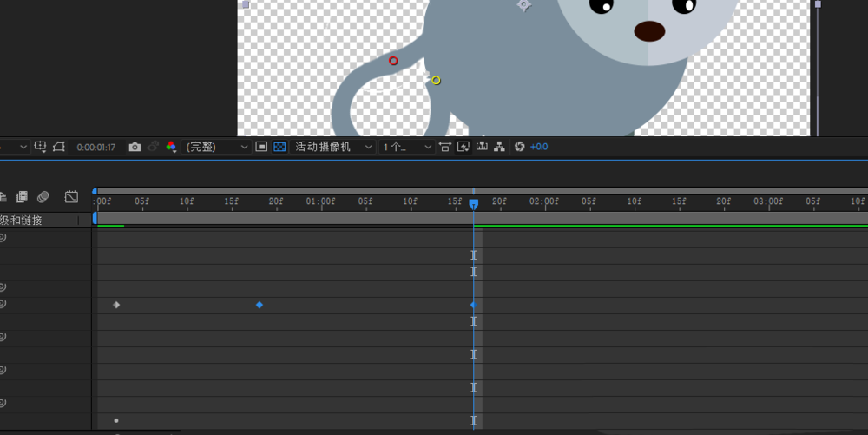Viewport: 868px width, 435px height.
Task: Click the region of interest icon
Action: (x=261, y=148)
